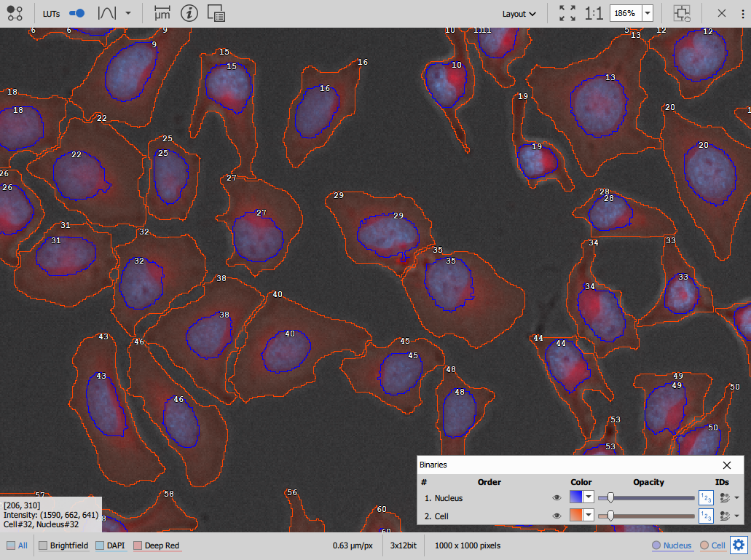Set zoom to 1:1
The width and height of the screenshot is (751, 560).
click(594, 13)
